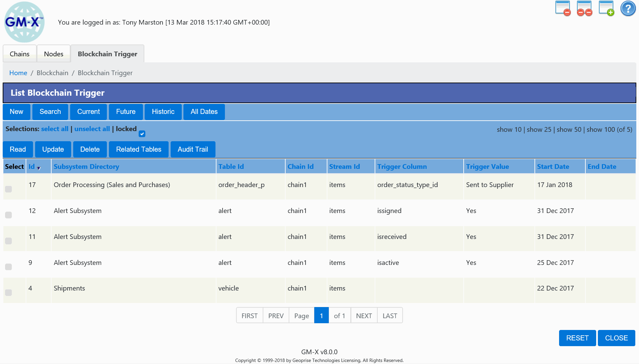Open Related Tables

pos(139,149)
